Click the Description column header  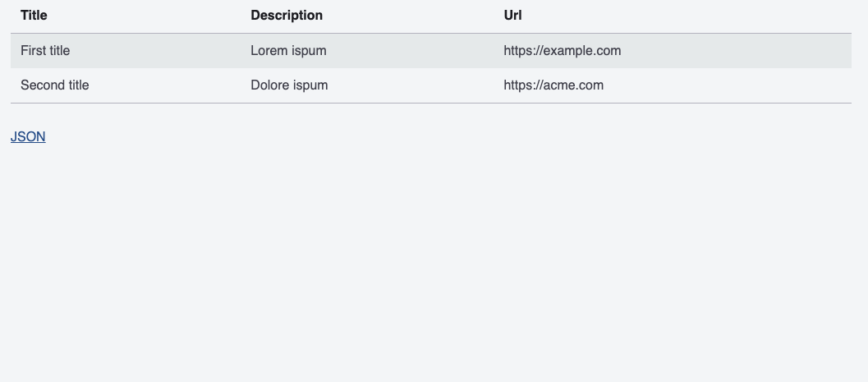[x=287, y=15]
